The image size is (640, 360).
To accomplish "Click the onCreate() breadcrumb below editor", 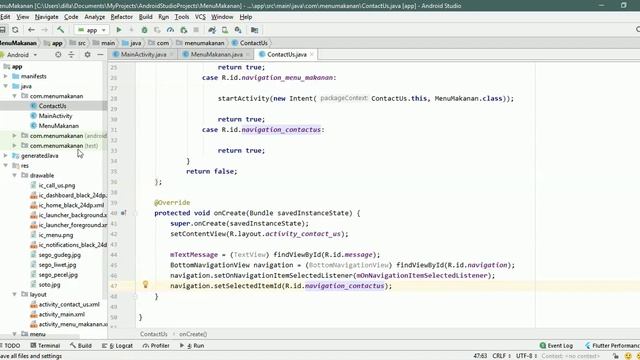I will [193, 334].
